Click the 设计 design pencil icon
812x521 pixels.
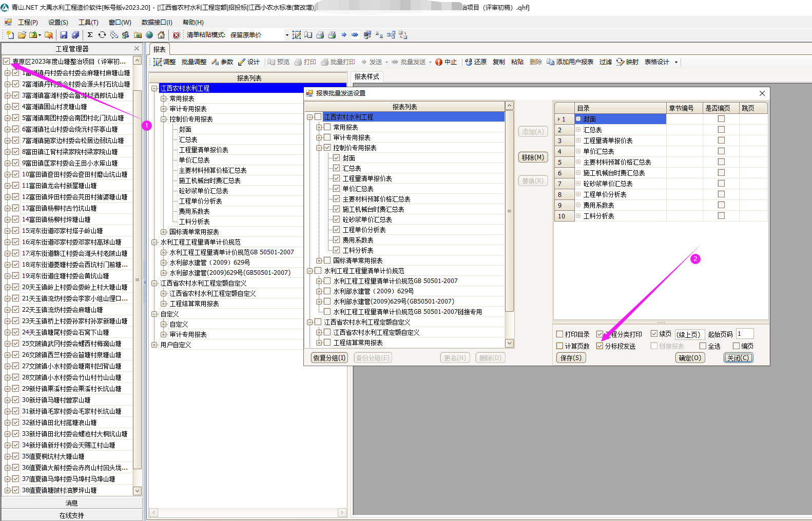tap(242, 62)
